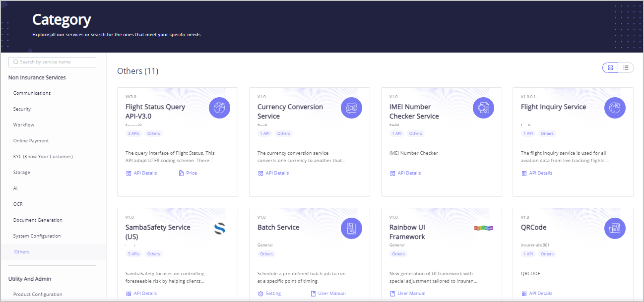Image resolution: width=644 pixels, height=302 pixels.
Task: Click the search by service name field
Action: tap(52, 62)
